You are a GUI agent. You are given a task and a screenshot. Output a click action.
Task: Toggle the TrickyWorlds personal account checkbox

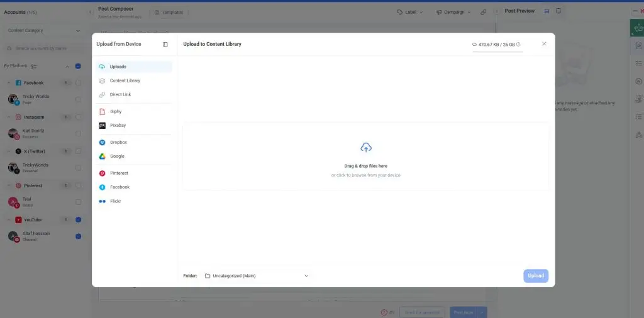click(x=78, y=168)
